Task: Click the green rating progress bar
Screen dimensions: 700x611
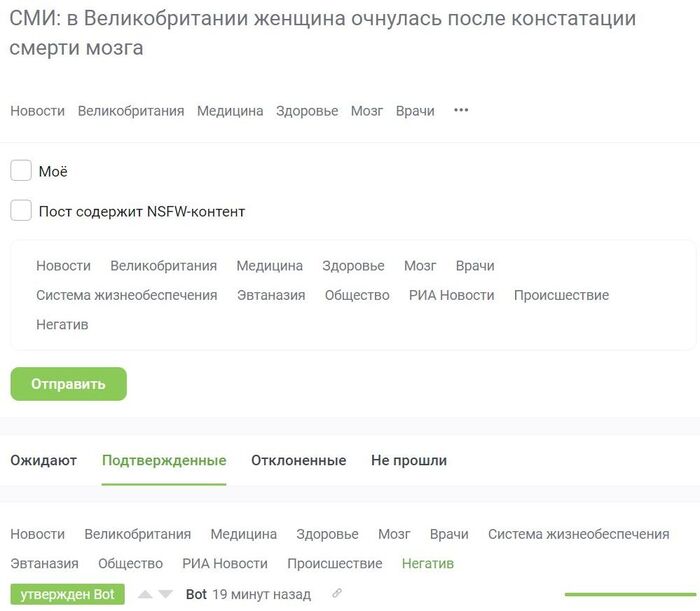Action: (629, 594)
